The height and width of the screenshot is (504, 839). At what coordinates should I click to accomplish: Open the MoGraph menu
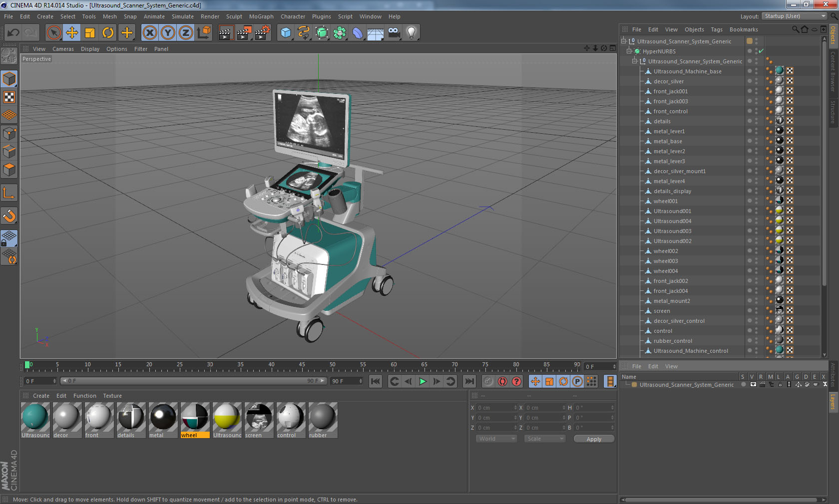pyautogui.click(x=261, y=16)
